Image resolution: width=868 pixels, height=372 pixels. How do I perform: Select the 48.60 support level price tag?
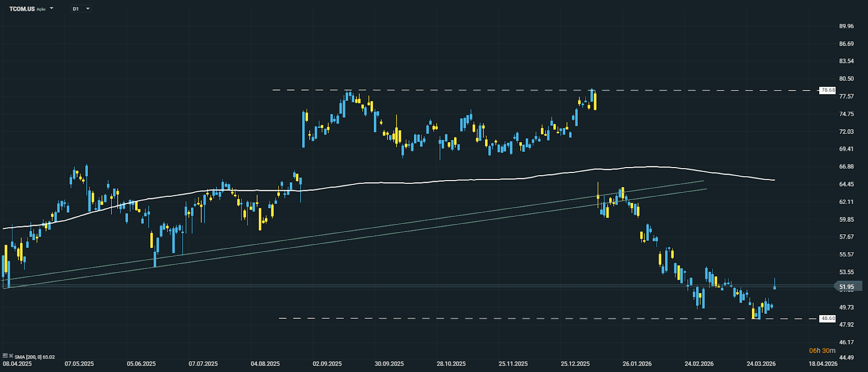click(827, 318)
